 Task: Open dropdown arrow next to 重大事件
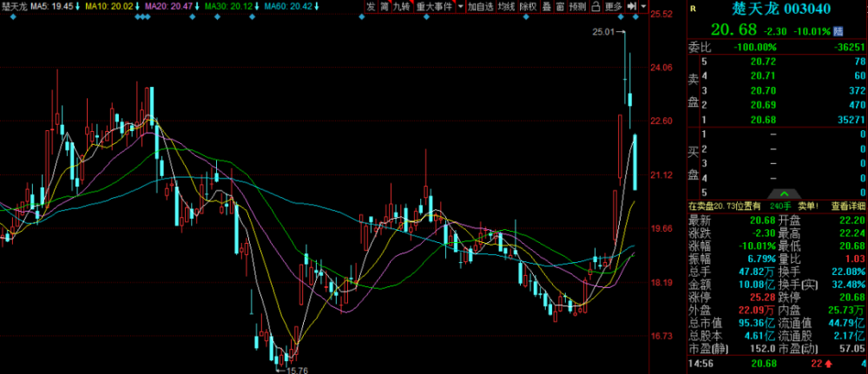[x=459, y=7]
